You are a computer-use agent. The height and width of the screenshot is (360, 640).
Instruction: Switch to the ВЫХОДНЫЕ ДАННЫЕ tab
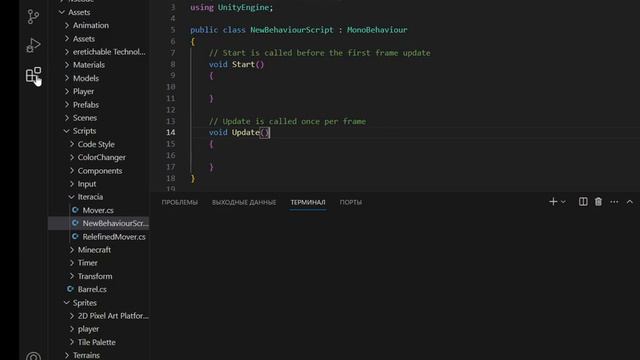244,202
